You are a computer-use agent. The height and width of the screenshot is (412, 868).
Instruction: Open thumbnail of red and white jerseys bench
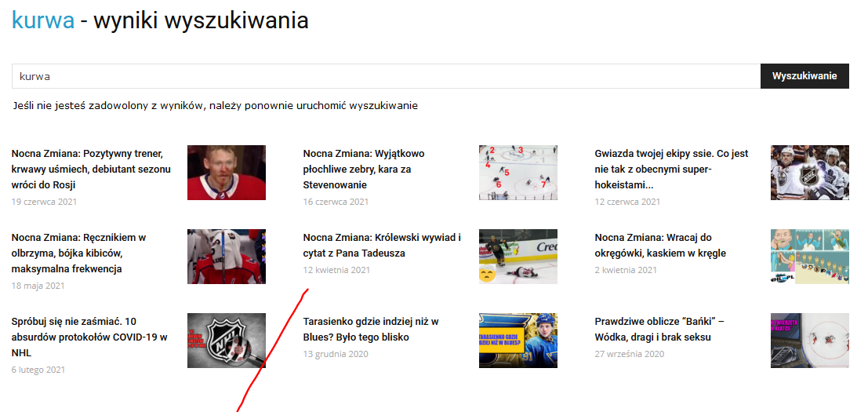coord(227,257)
